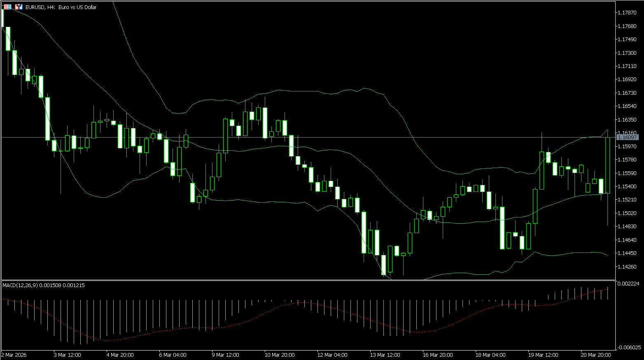Viewport: 644px width, 360px height.
Task: Select the 12 Mar 04:00 time label
Action: pyautogui.click(x=332, y=355)
